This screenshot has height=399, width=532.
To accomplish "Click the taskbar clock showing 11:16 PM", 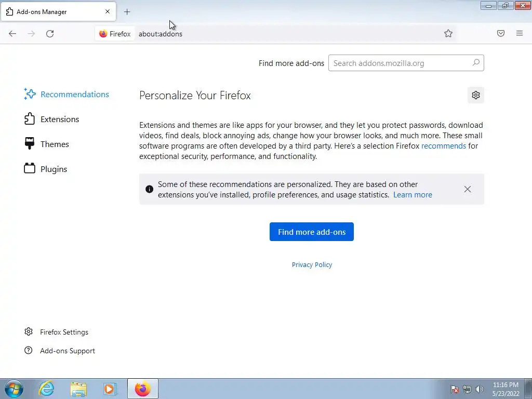I will click(x=506, y=389).
